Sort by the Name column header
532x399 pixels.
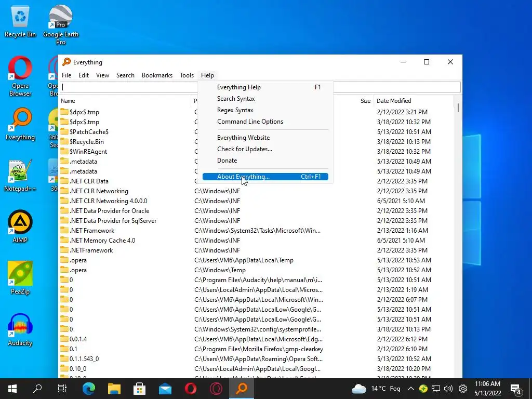pyautogui.click(x=125, y=101)
